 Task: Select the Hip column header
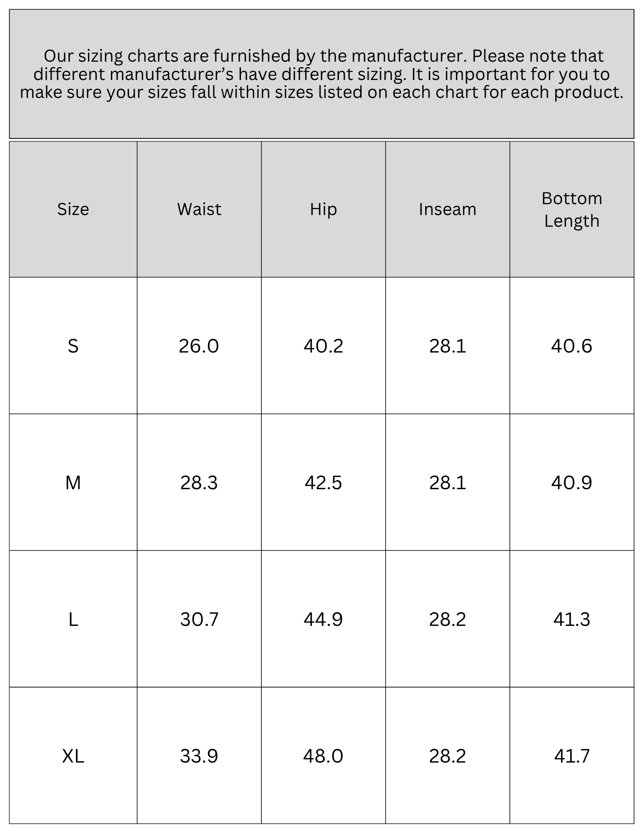point(323,209)
